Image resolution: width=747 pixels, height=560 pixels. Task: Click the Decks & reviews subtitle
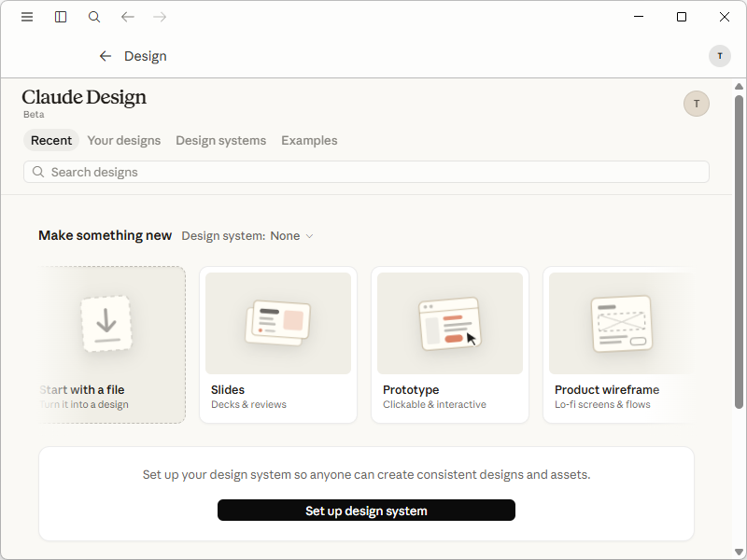pos(248,404)
